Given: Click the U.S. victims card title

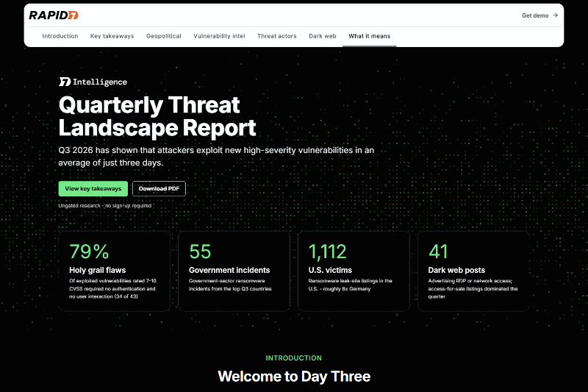Looking at the screenshot, I should click(330, 270).
